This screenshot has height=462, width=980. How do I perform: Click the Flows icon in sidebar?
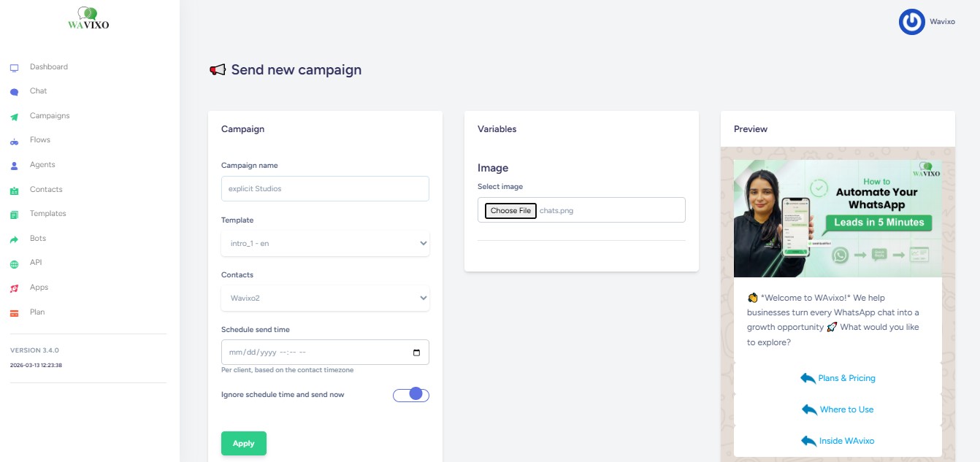[x=14, y=141]
